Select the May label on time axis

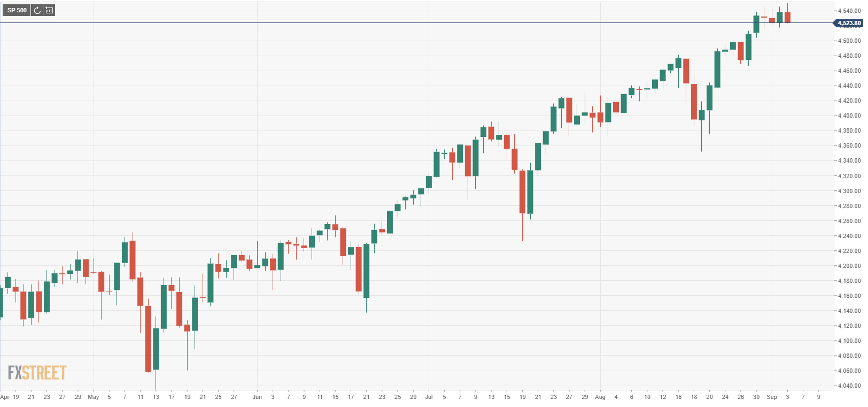tap(94, 397)
